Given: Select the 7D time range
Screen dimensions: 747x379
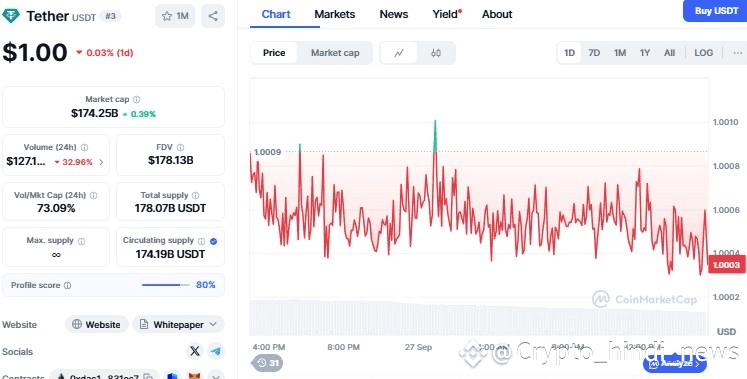Looking at the screenshot, I should tap(594, 53).
